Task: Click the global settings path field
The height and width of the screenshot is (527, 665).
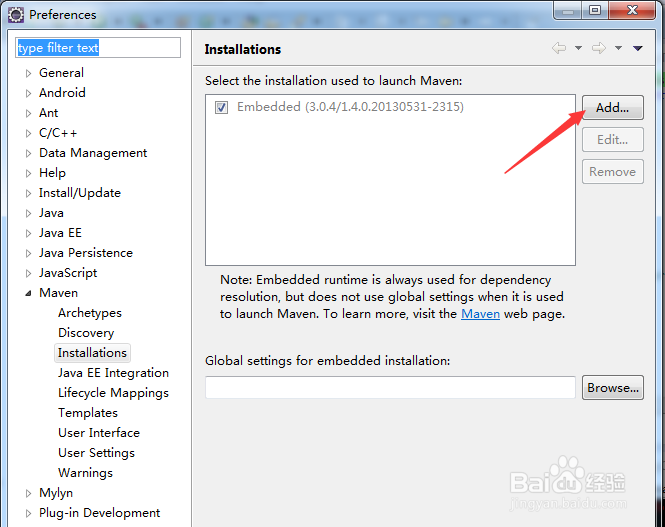Action: (x=390, y=388)
